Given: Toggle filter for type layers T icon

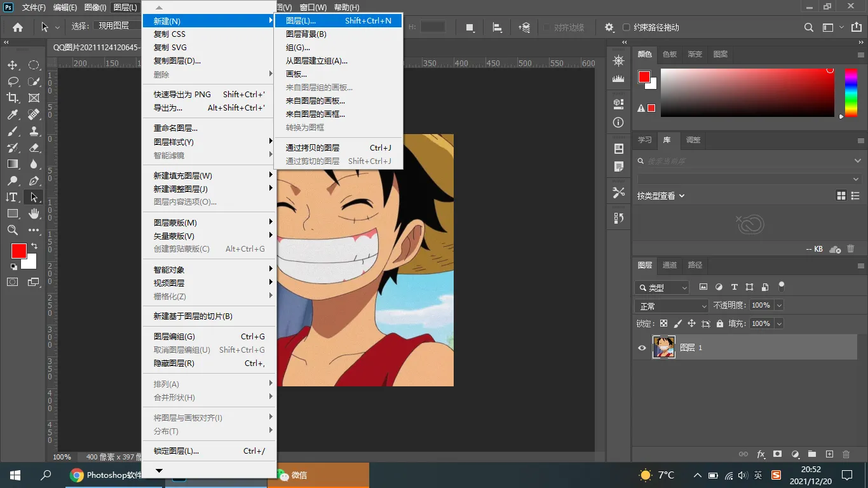Looking at the screenshot, I should point(735,287).
